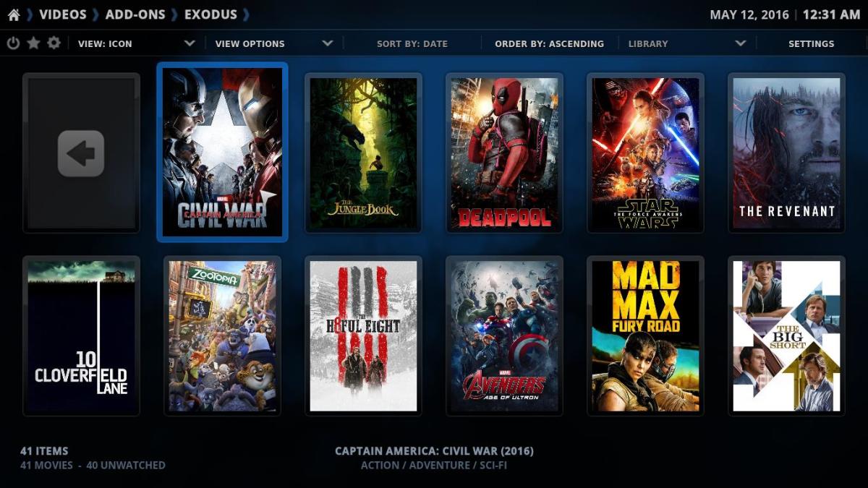Click the 12:31 AM clock
The height and width of the screenshot is (488, 868).
point(832,14)
